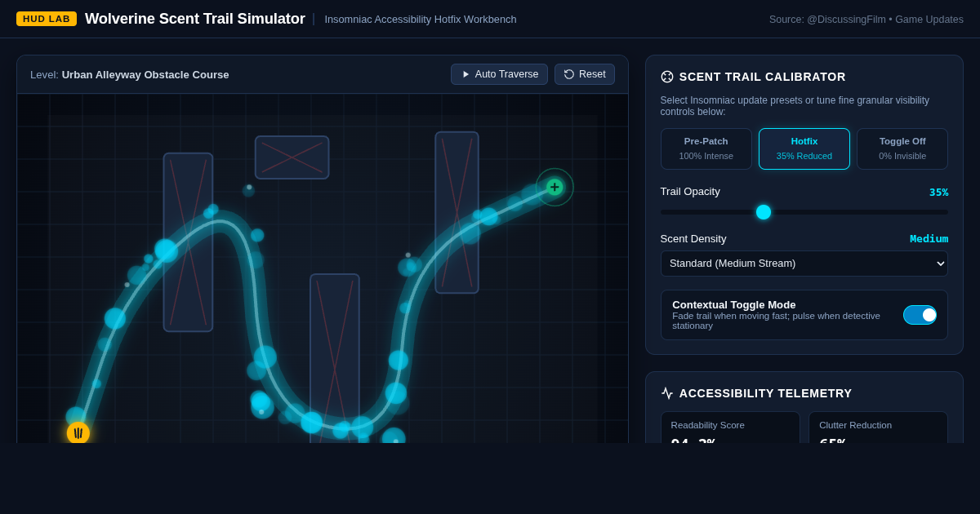Click the Wolverine Scent Trail Simulator title

(195, 19)
